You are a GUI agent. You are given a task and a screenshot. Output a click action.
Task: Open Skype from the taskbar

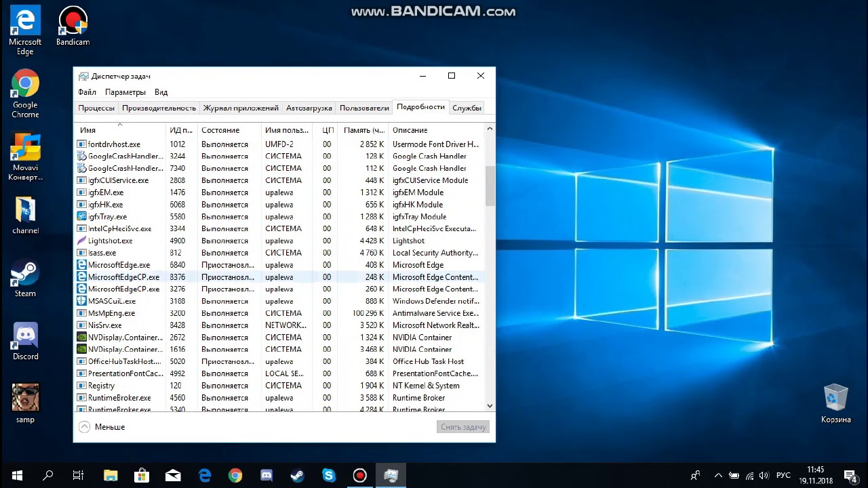[329, 476]
